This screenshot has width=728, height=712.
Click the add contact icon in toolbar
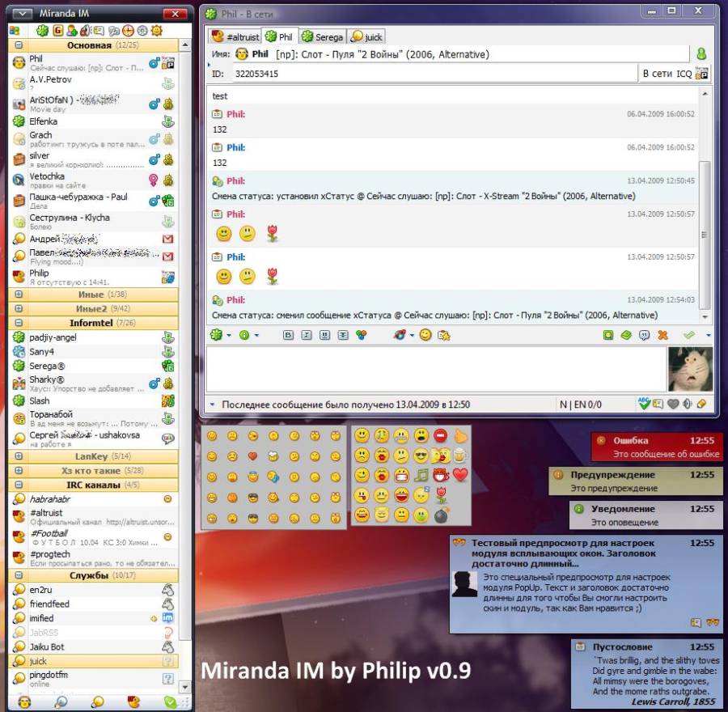72,31
